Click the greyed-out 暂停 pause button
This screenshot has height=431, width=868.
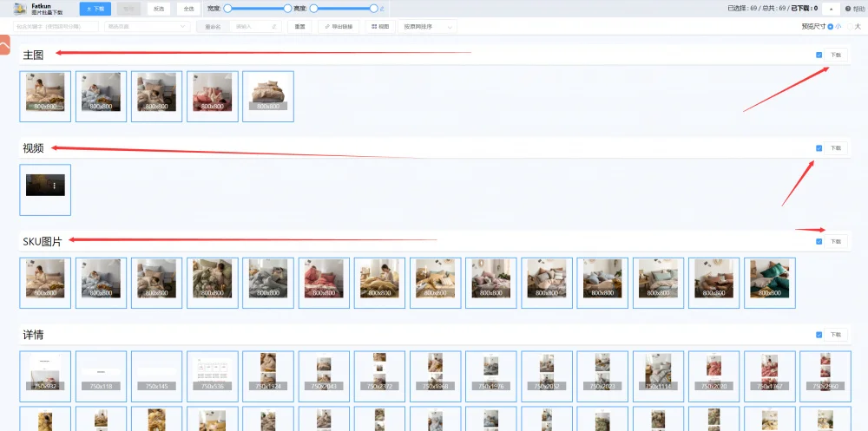(128, 9)
